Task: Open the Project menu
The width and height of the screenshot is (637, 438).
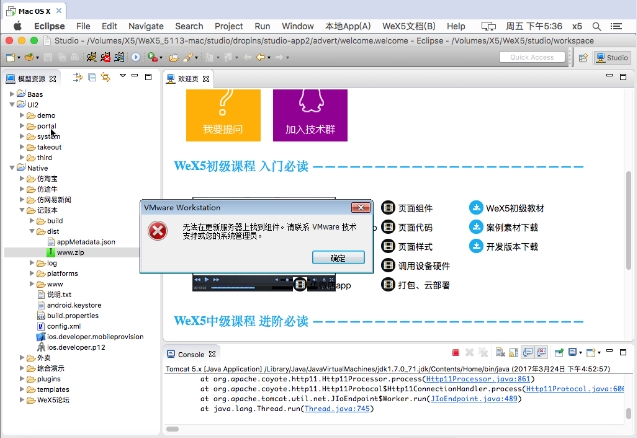Action: click(x=229, y=26)
